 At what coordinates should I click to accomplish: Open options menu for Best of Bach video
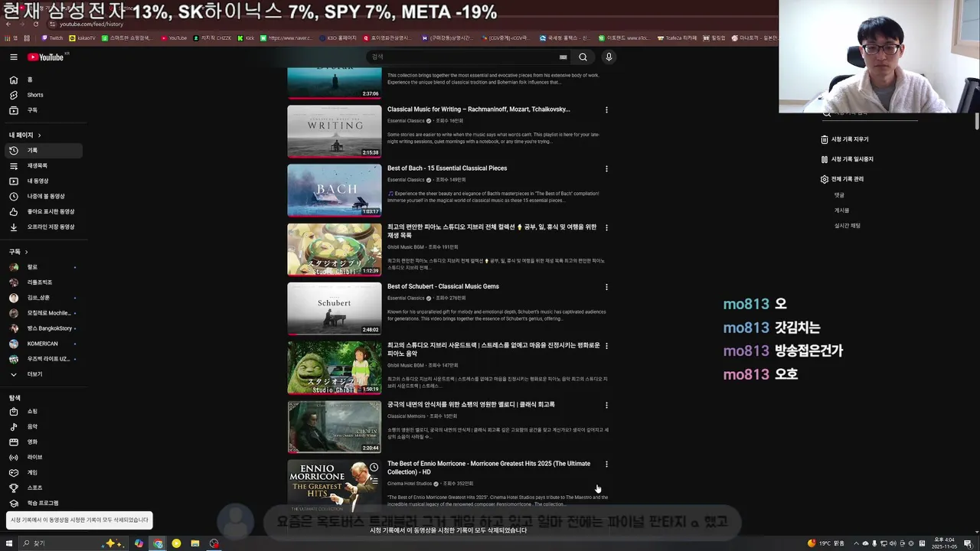pos(606,169)
